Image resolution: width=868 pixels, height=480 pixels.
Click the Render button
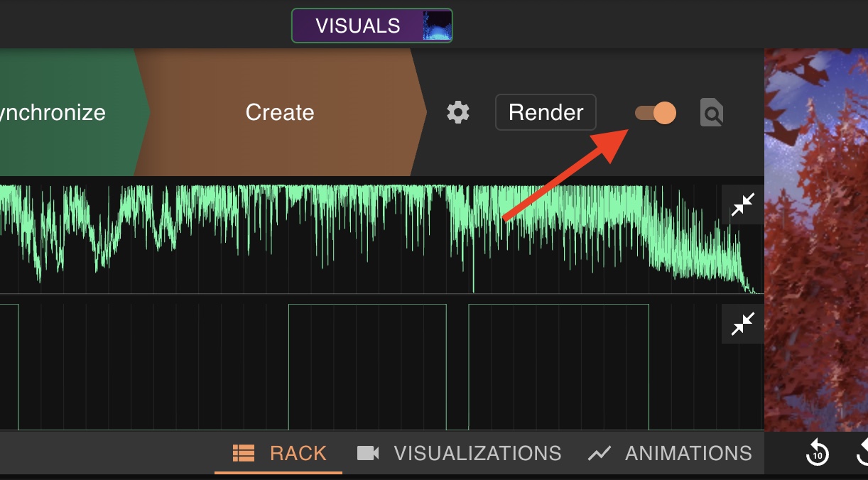pos(546,112)
